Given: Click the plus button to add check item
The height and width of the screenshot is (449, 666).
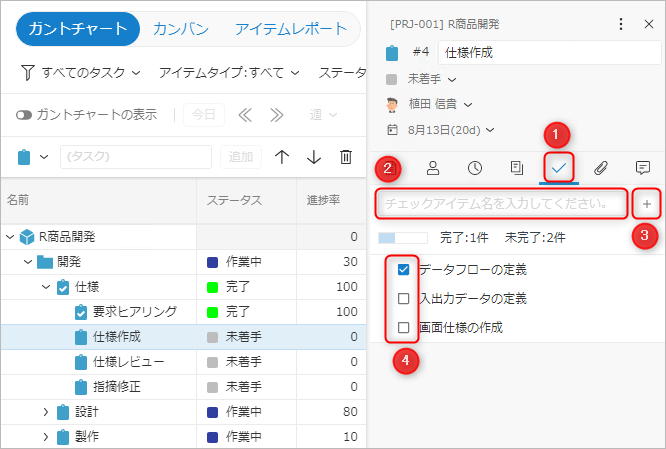Looking at the screenshot, I should click(x=647, y=204).
